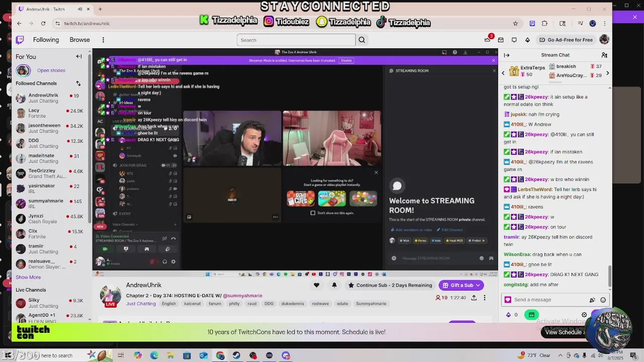This screenshot has width=644, height=362.
Task: Open Whispers speech bubble icon
Action: click(x=514, y=40)
